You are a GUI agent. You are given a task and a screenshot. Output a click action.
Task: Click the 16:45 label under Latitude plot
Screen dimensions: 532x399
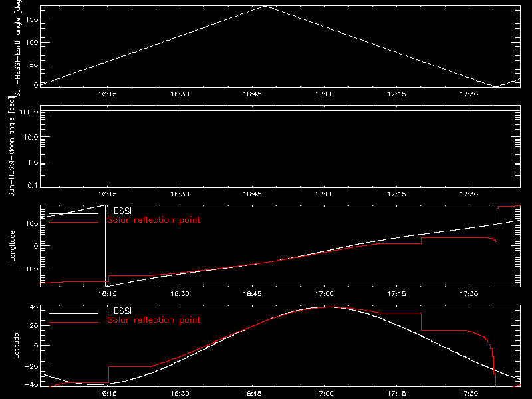click(x=252, y=394)
